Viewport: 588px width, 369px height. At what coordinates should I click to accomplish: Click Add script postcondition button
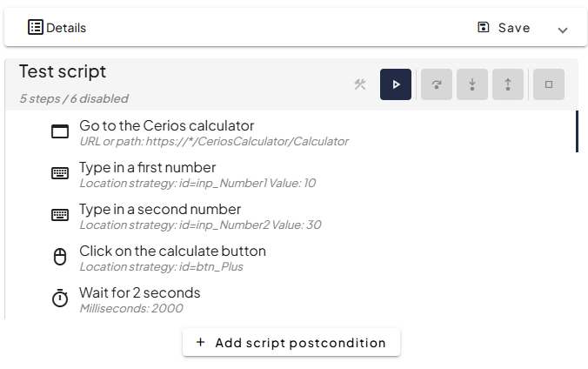pyautogui.click(x=291, y=342)
